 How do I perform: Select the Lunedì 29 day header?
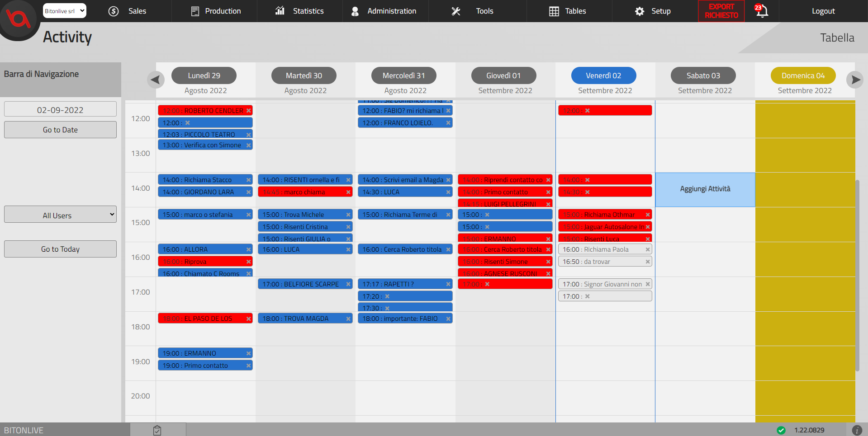[x=204, y=75]
